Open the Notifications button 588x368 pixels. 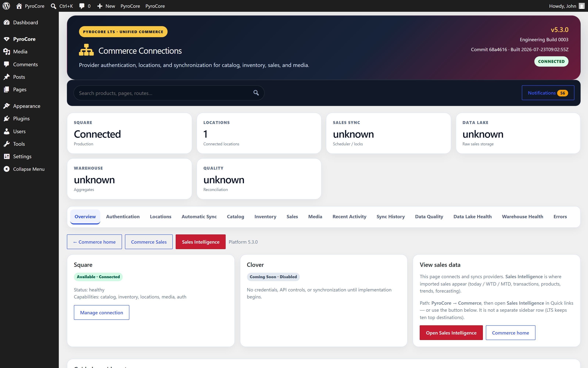[x=548, y=93]
